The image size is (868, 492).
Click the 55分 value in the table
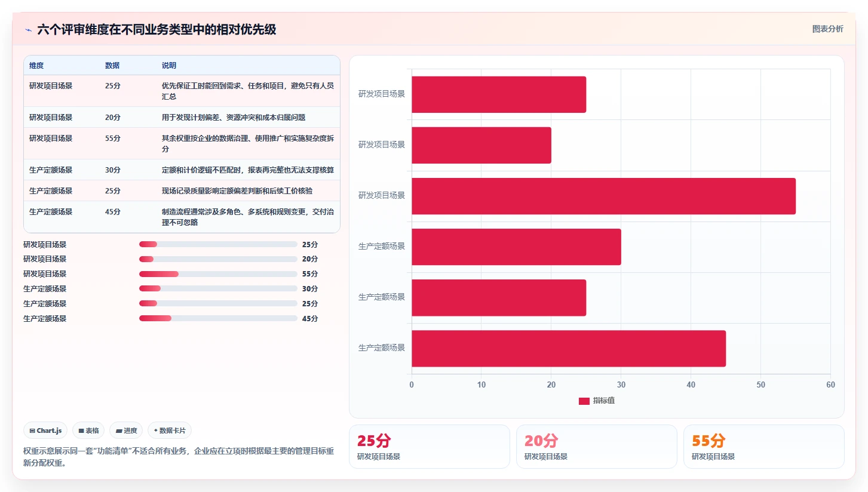(113, 138)
